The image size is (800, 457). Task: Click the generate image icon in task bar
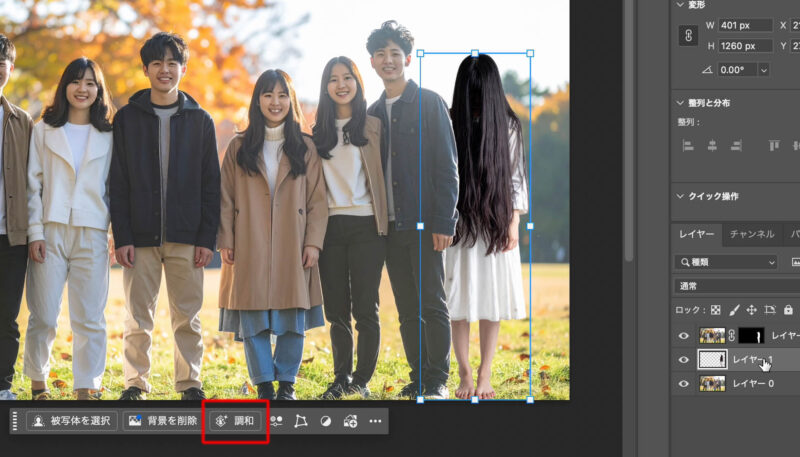click(x=350, y=421)
